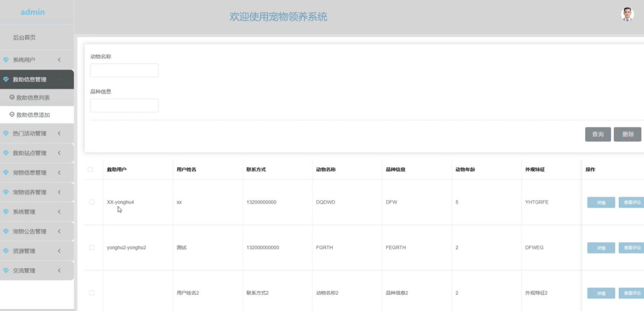Screen dimensions: 644x311
Task: Click the XX-yonghu4 cell
Action: coord(120,202)
